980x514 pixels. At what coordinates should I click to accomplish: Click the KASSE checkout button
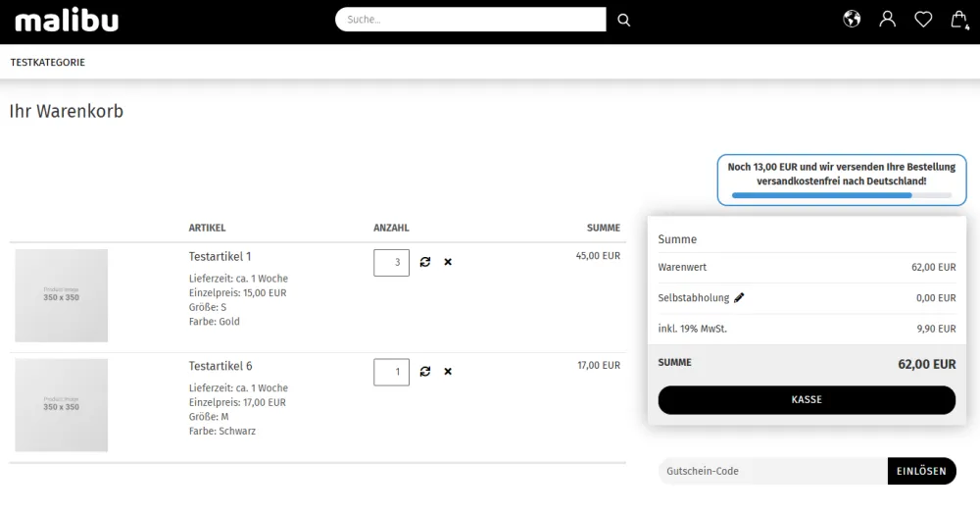[x=807, y=399]
